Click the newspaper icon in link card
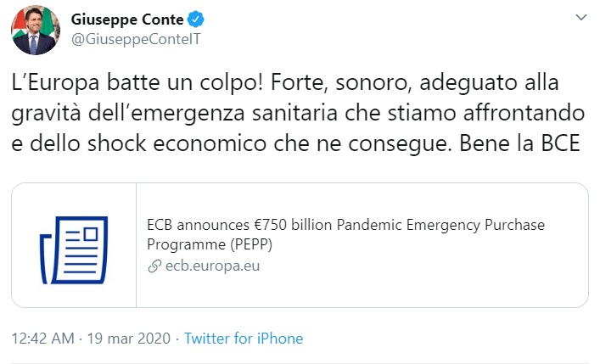The height and width of the screenshot is (364, 600). point(75,244)
